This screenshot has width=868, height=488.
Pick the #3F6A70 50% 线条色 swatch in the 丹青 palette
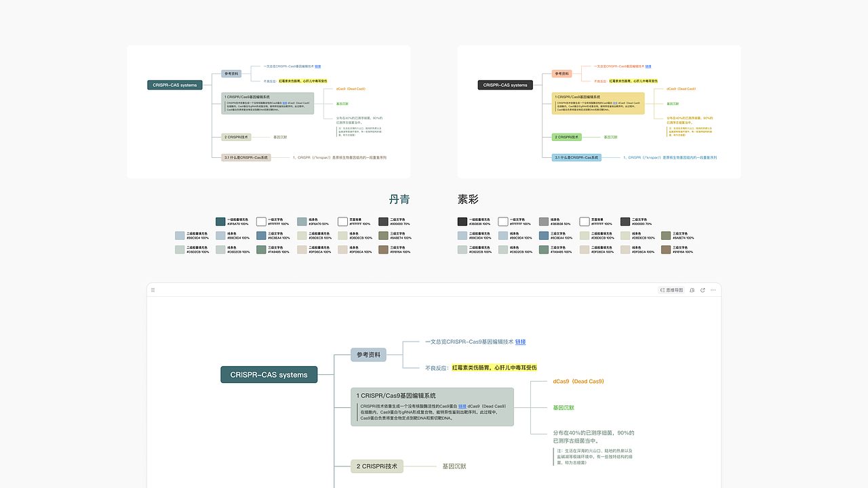[302, 222]
